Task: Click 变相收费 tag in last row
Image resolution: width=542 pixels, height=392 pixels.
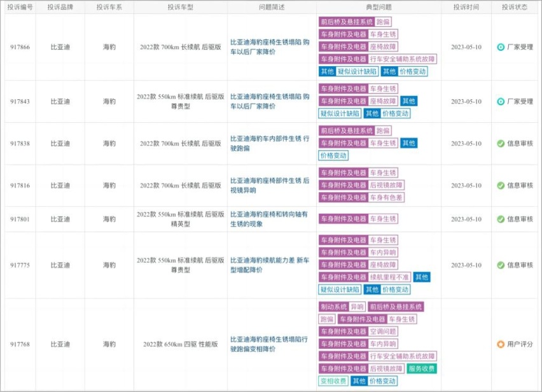Action: (x=333, y=381)
